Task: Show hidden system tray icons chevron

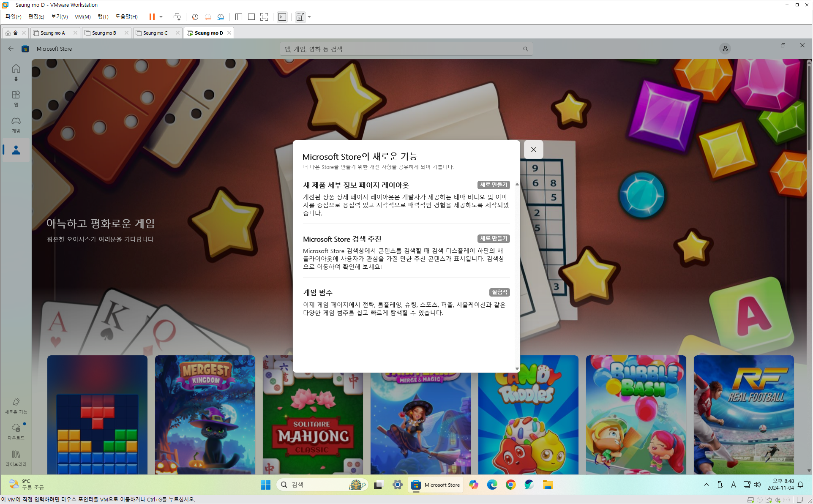Action: pyautogui.click(x=706, y=485)
